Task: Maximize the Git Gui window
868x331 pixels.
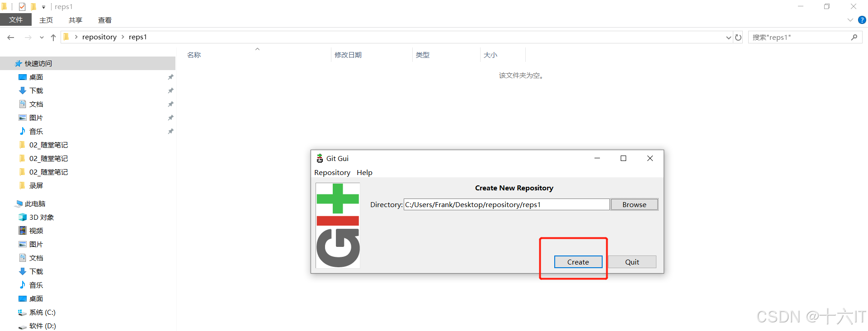Action: [623, 158]
